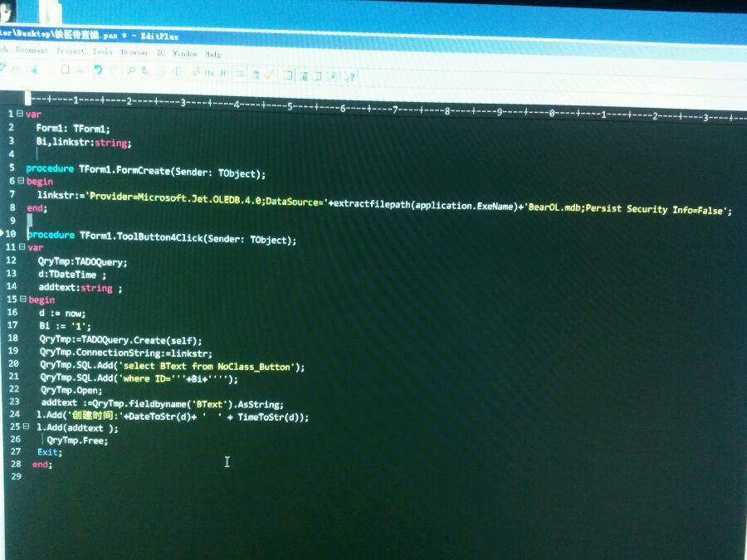Click the Paste clipboard icon
Screen dimensions: 747x560
65,70
